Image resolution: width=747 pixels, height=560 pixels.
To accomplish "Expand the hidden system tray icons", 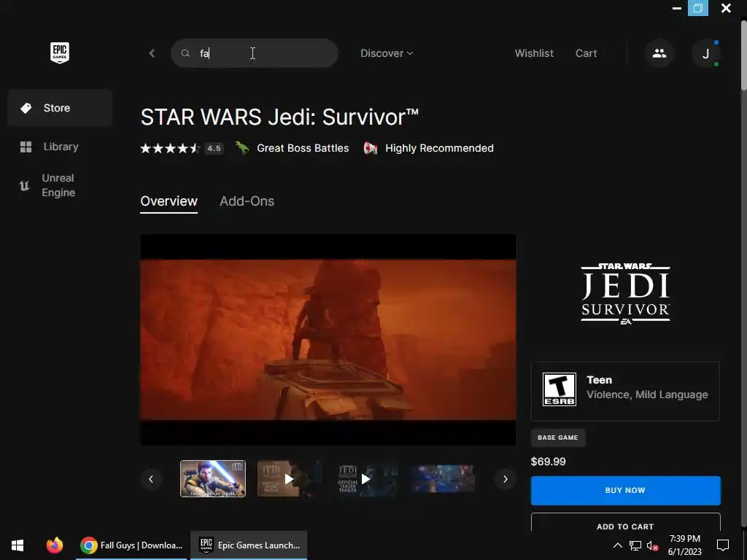I will [x=617, y=545].
